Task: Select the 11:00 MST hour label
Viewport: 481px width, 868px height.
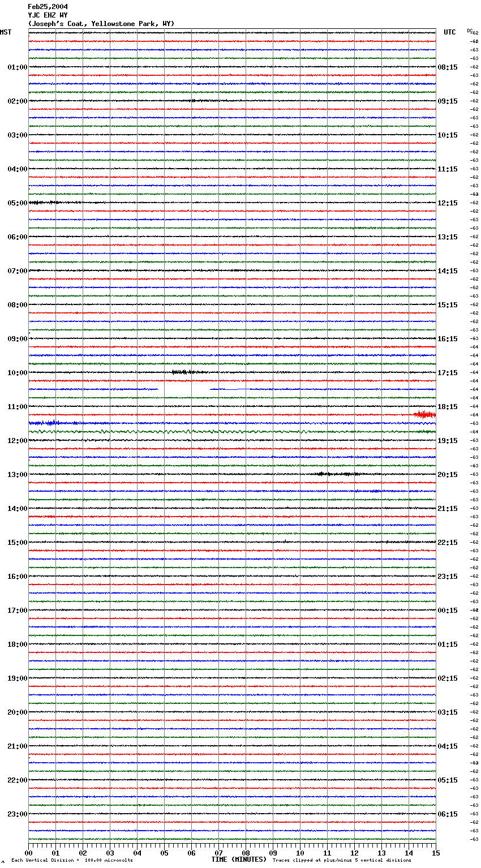Action: (18, 407)
